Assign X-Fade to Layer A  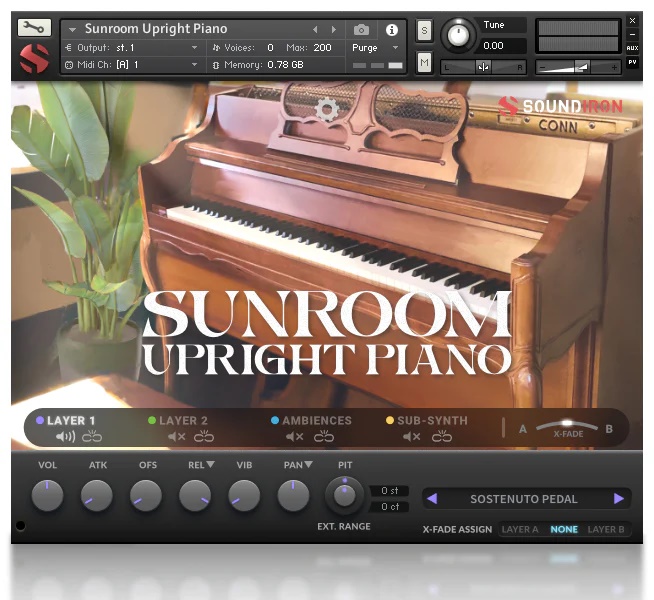point(520,529)
